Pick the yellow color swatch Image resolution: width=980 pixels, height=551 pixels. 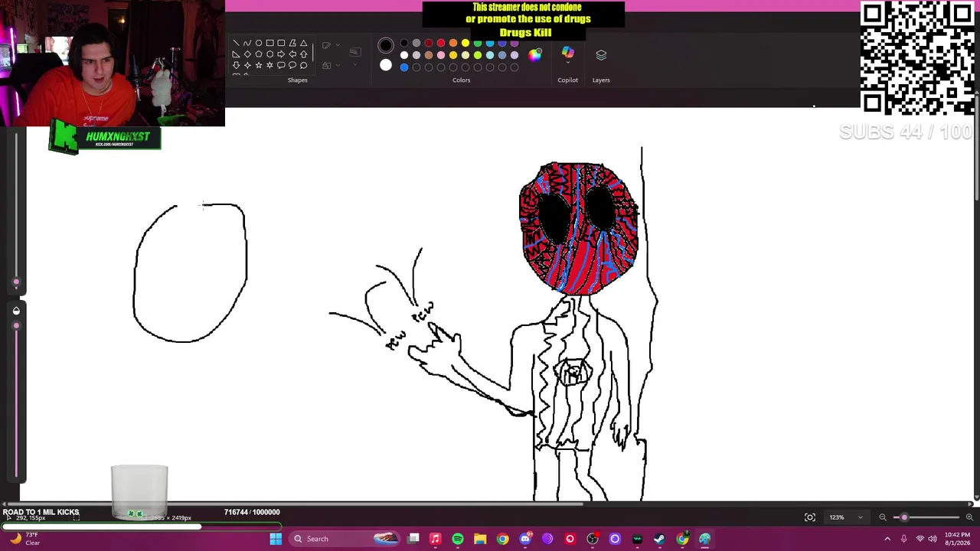[465, 43]
